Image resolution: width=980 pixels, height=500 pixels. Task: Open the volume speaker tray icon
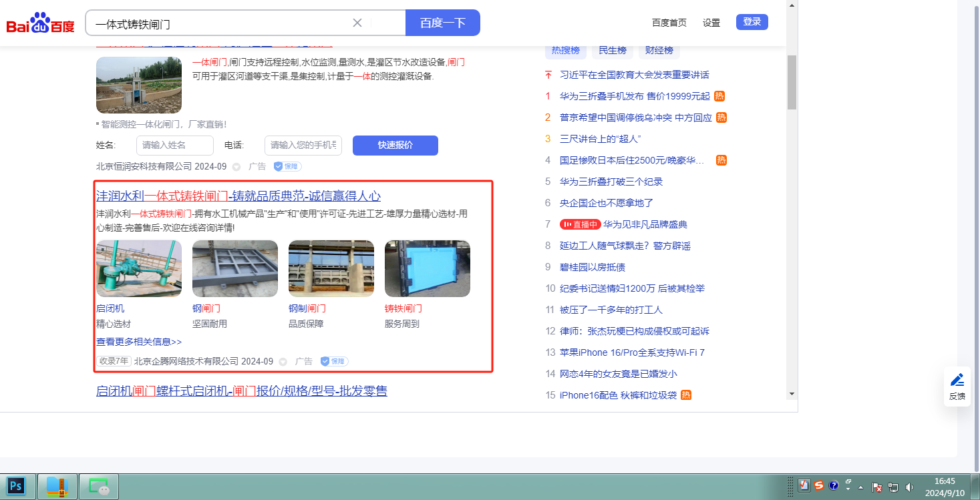(x=909, y=487)
